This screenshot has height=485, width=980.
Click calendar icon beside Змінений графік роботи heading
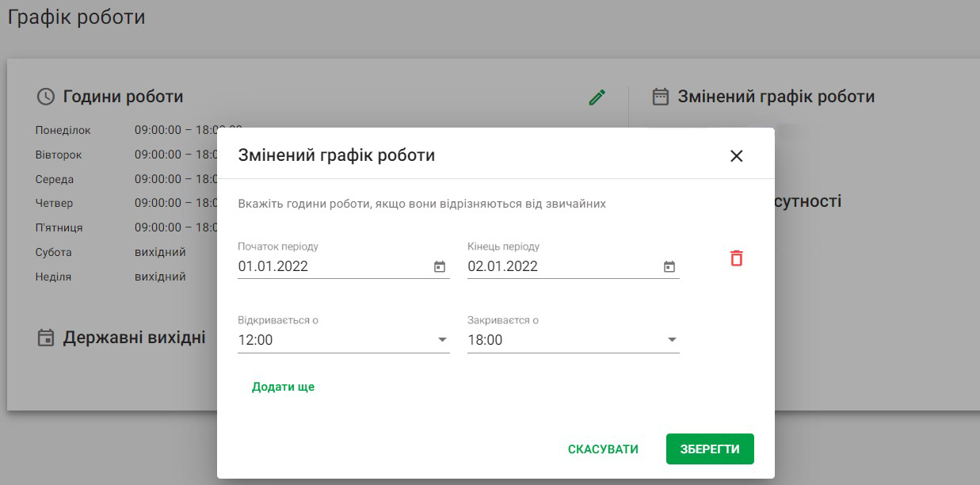pyautogui.click(x=660, y=97)
